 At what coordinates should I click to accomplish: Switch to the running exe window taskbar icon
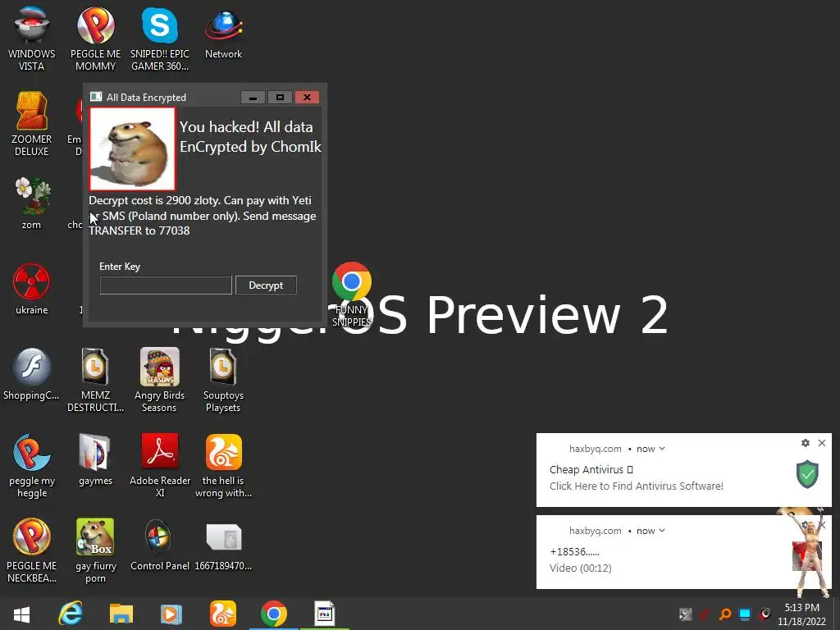pyautogui.click(x=324, y=614)
